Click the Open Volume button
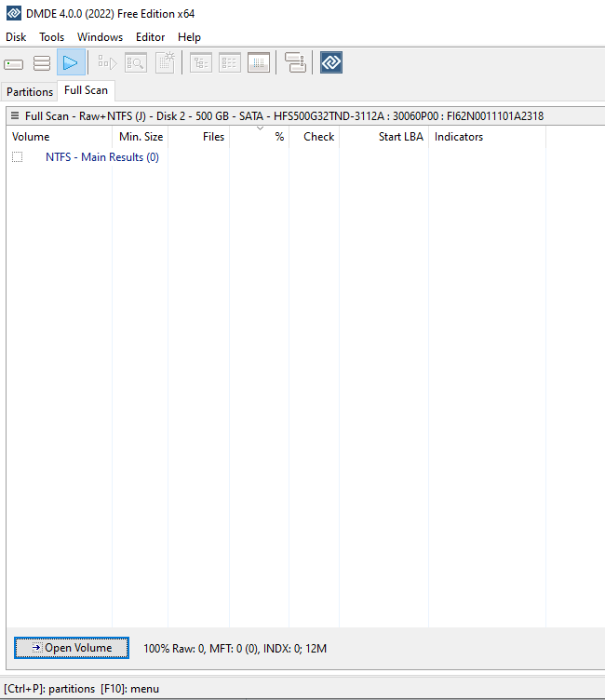The height and width of the screenshot is (700, 605). [x=72, y=648]
